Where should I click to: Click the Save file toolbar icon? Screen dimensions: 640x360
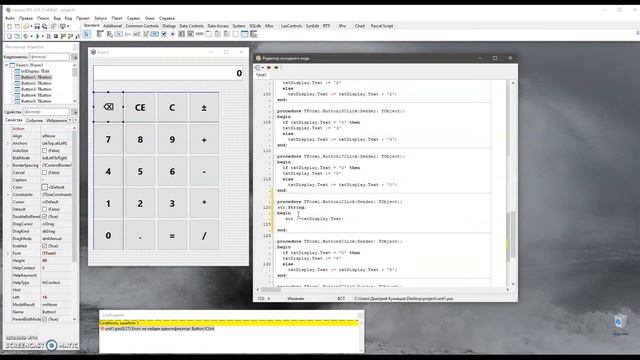tap(37, 27)
